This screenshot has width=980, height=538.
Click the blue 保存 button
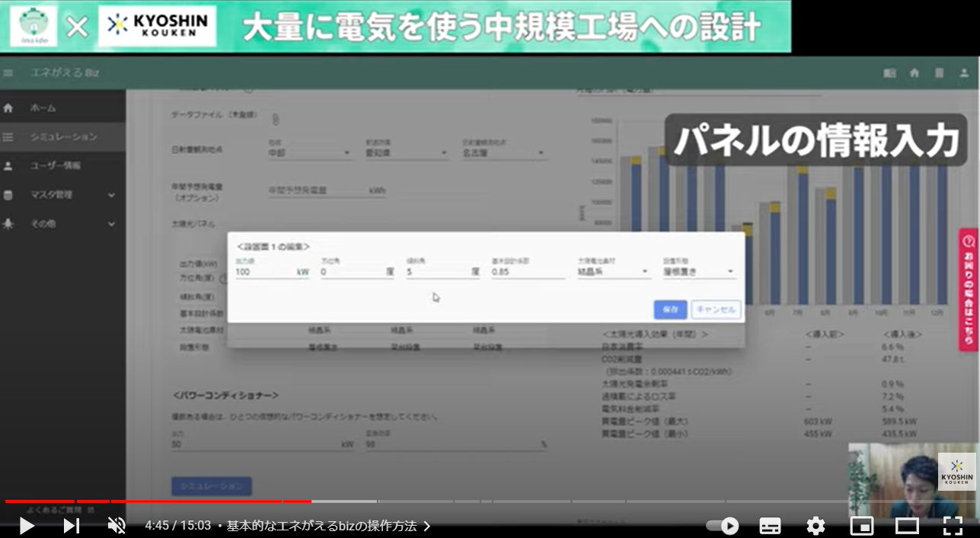coord(670,309)
